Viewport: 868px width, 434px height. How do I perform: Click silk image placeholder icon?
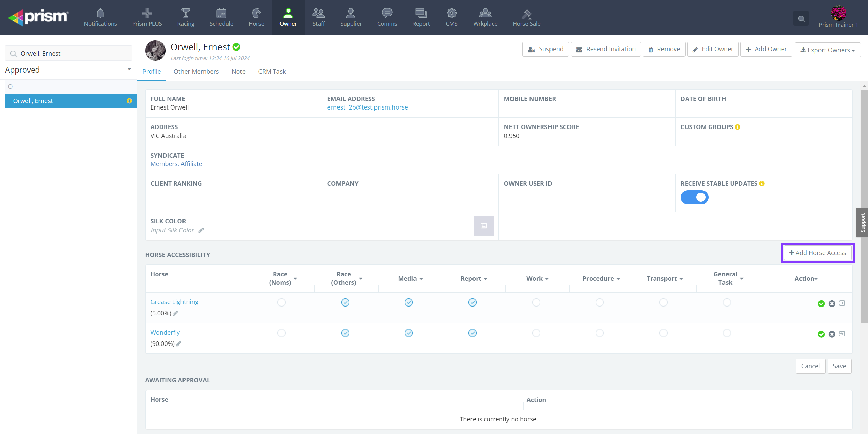[483, 226]
